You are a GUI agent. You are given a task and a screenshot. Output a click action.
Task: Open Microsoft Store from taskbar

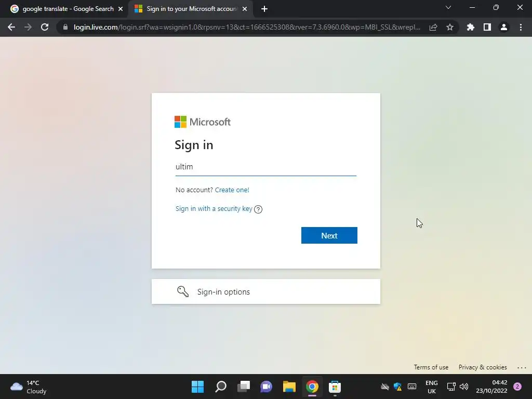[335, 387]
